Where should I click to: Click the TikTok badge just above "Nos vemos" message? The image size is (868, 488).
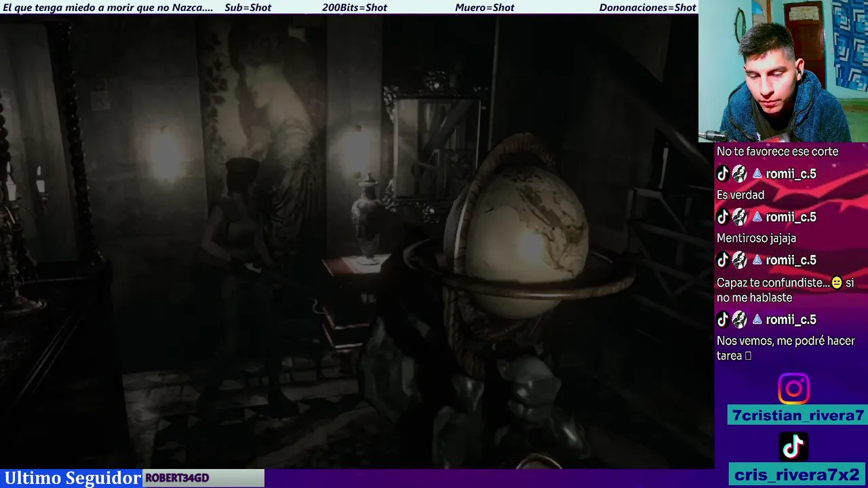click(723, 320)
